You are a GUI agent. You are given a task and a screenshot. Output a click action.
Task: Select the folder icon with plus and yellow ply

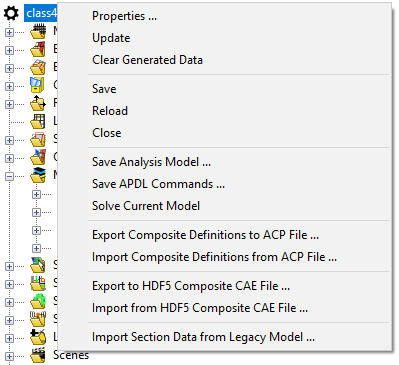[x=38, y=338]
